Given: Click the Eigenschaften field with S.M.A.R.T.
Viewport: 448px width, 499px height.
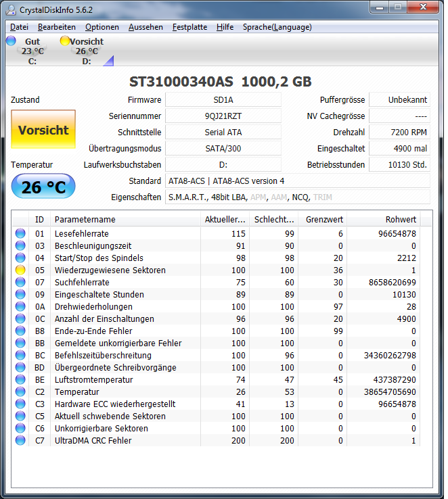Looking at the screenshot, I should [298, 197].
